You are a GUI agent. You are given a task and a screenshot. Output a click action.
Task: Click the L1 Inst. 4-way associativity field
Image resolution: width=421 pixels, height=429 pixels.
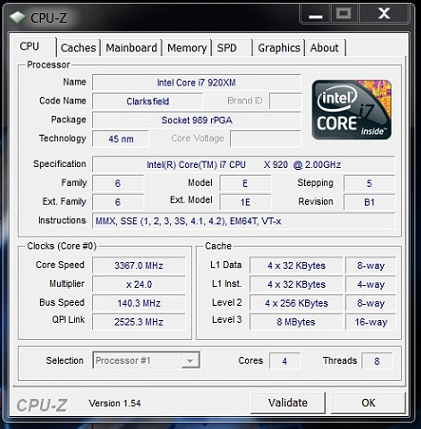click(370, 284)
